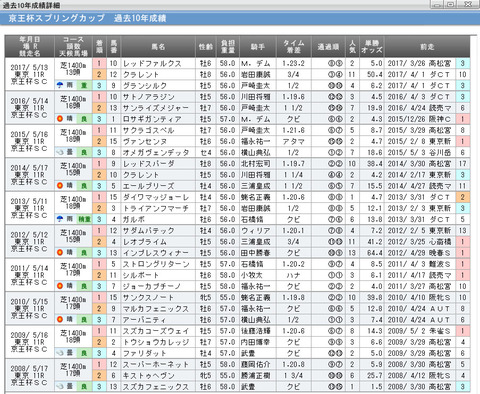This screenshot has height=394, width=480.
Task: Click the rain umbrella icon in 2013 race
Action: [60, 219]
